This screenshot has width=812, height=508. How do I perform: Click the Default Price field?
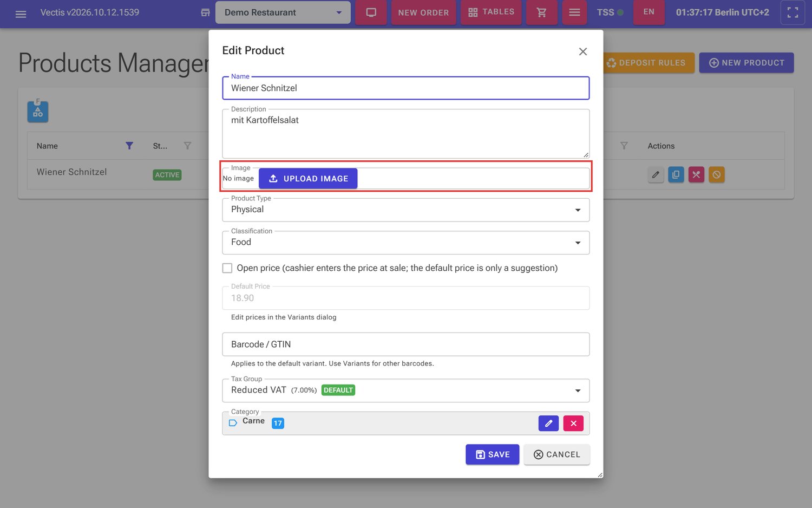coord(406,298)
